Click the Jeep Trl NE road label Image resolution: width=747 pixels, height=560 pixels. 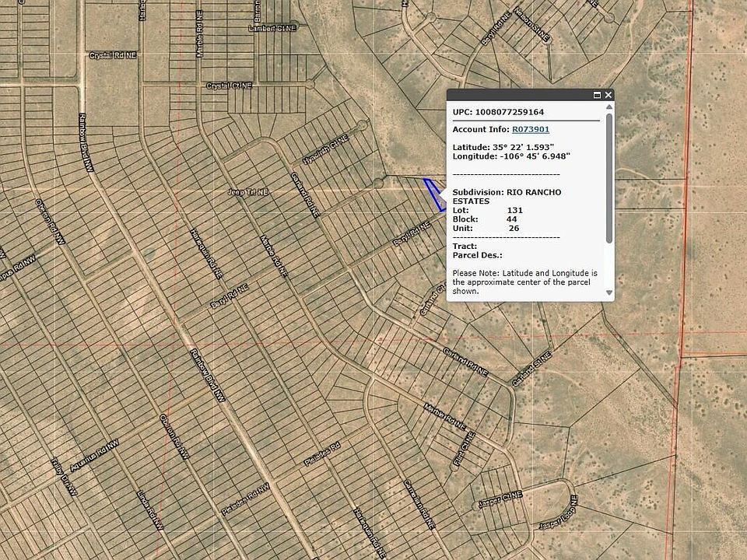248,192
